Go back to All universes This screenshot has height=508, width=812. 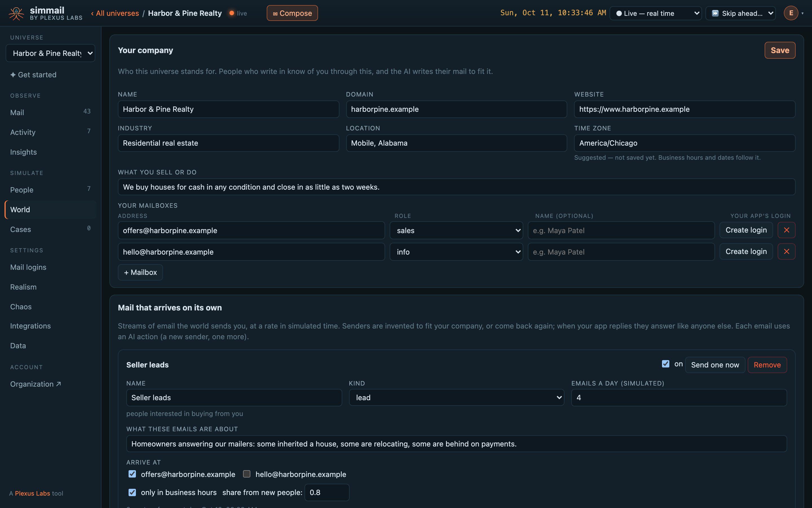coord(115,13)
